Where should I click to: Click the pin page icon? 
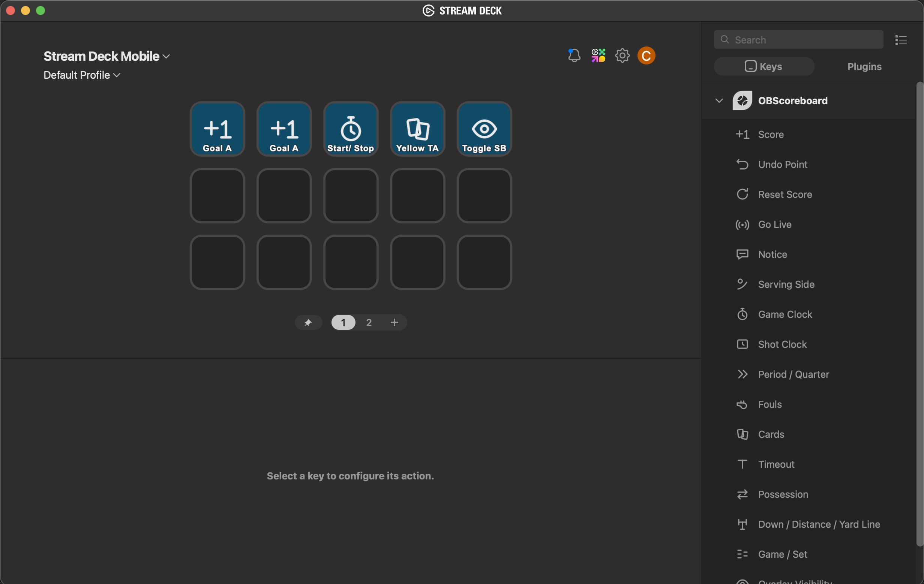point(308,322)
